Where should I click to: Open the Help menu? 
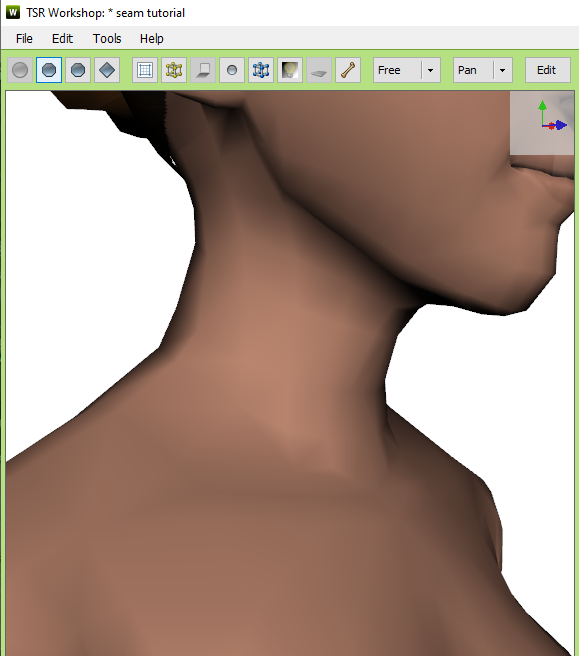click(151, 38)
